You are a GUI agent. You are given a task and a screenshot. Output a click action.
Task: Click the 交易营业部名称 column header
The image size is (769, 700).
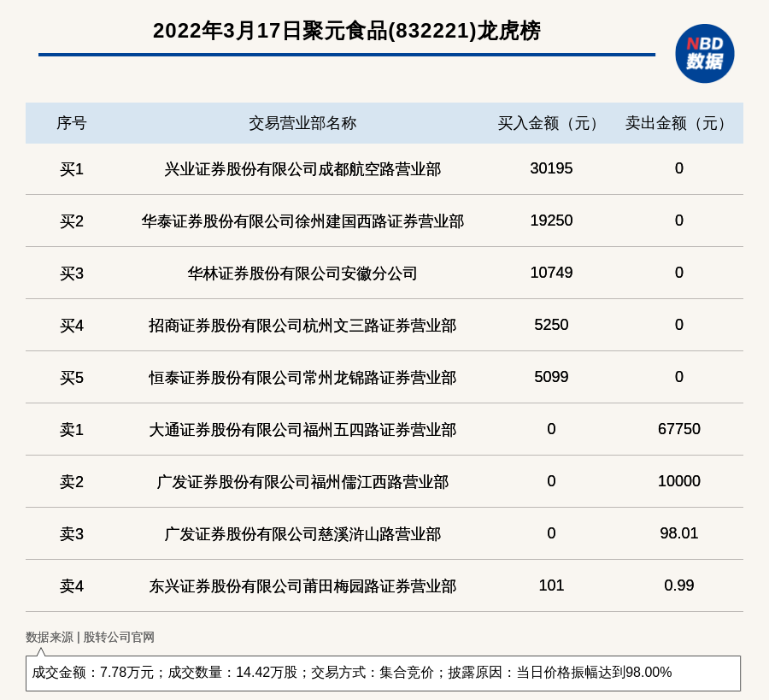click(302, 123)
